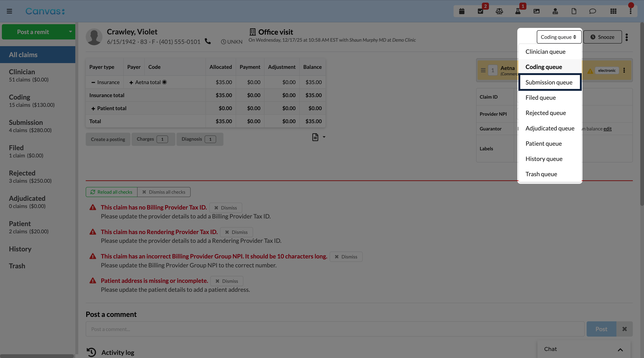Viewport: 644px width, 358px height.
Task: Expand the Patient total row
Action: 93,108
